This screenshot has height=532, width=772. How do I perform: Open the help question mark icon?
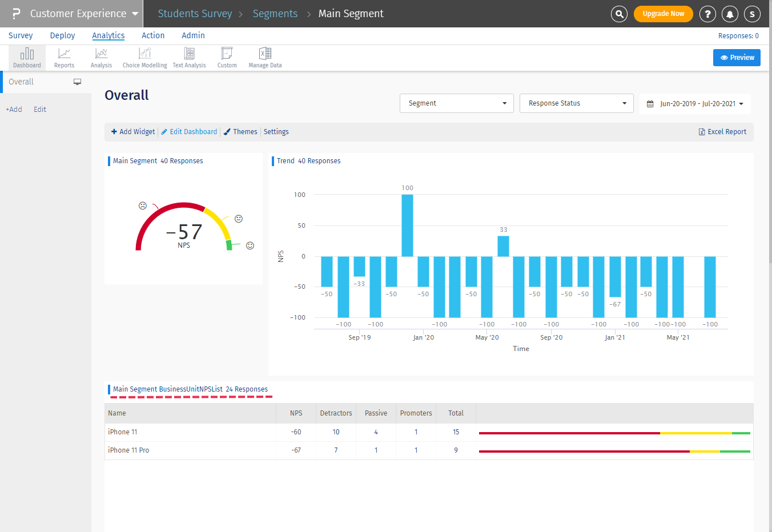coord(707,14)
